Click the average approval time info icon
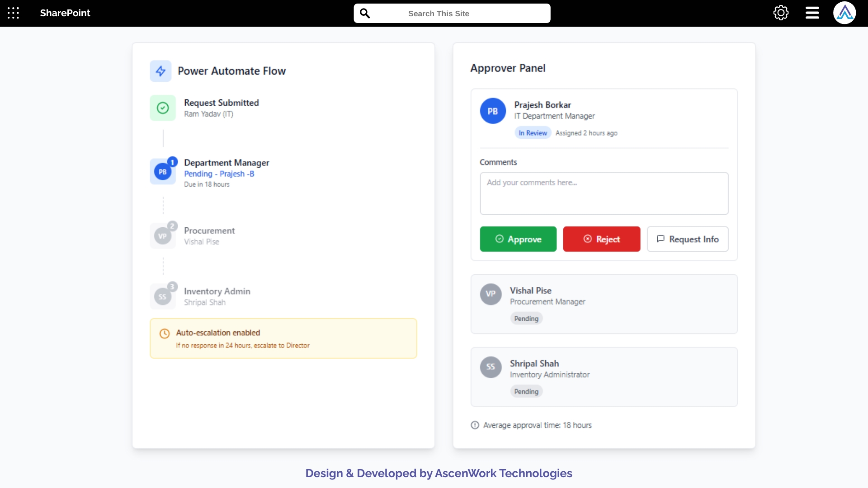868x488 pixels. tap(475, 425)
